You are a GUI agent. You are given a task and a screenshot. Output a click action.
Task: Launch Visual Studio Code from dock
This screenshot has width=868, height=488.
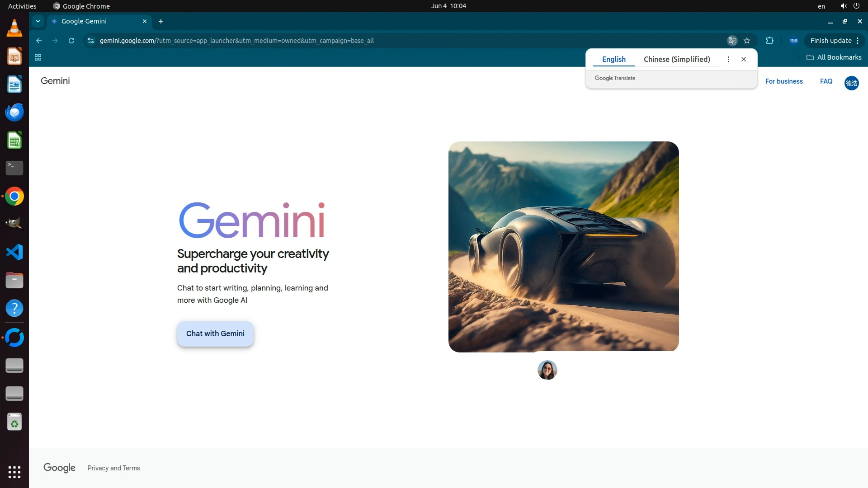14,252
